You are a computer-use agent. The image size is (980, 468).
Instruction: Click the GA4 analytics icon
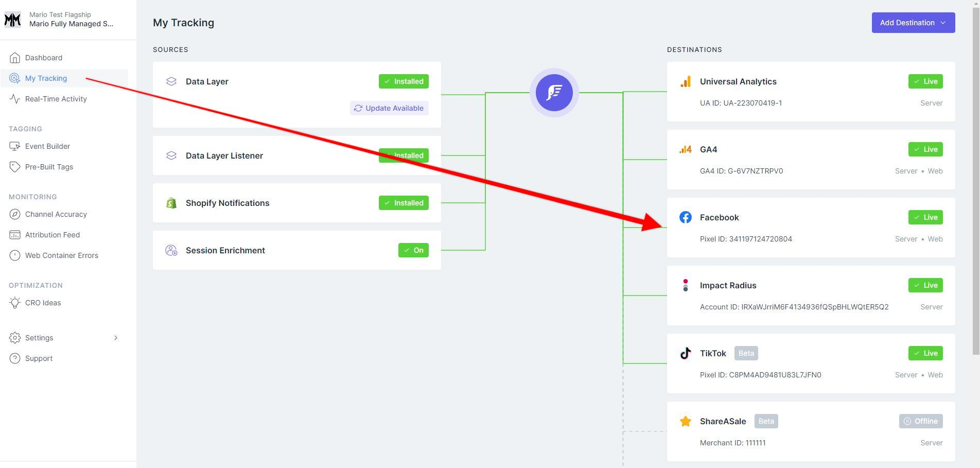685,149
